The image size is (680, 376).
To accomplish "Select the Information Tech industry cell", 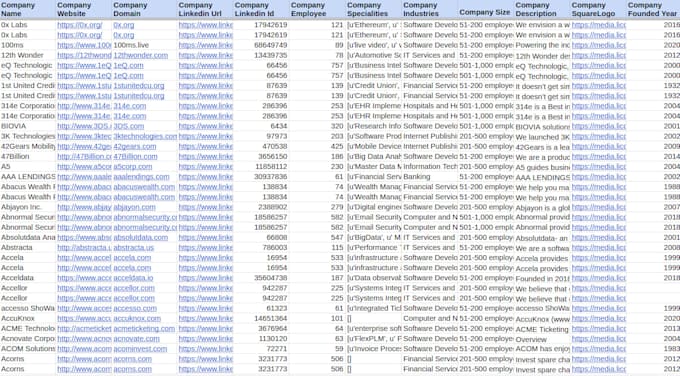I will pyautogui.click(x=430, y=167).
